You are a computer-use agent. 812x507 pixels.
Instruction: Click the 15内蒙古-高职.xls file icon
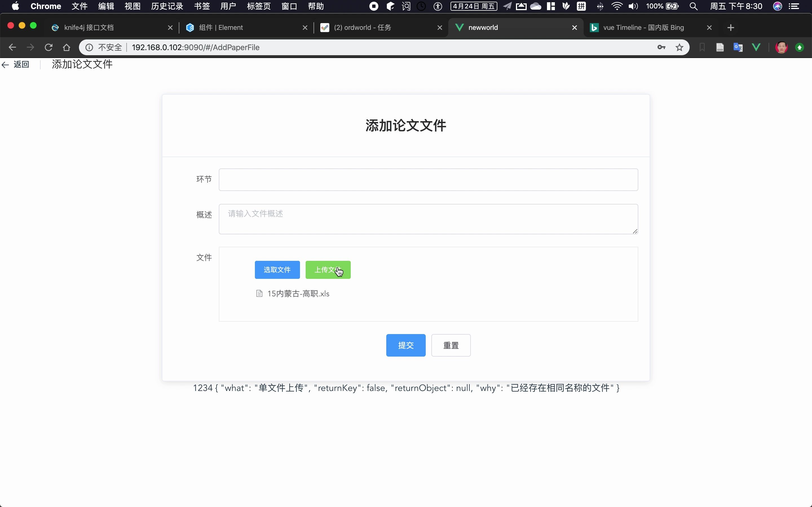[x=260, y=293]
